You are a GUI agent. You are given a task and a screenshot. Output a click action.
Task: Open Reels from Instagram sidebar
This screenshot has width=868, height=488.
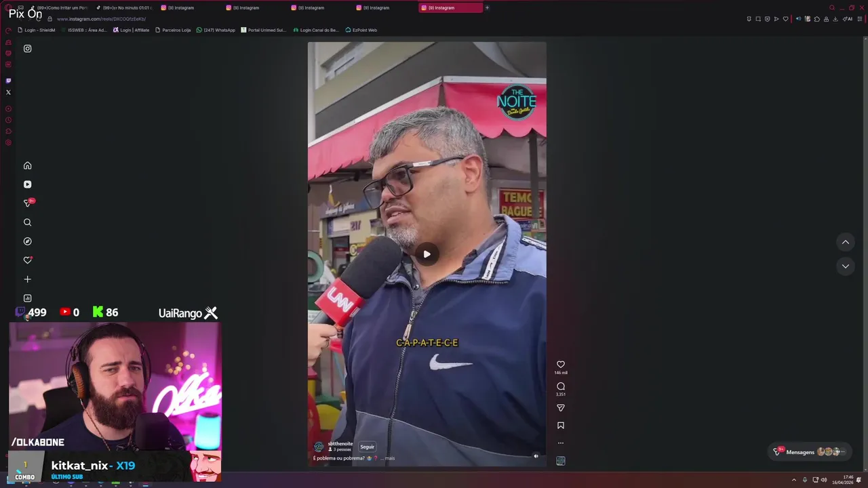[x=27, y=184]
